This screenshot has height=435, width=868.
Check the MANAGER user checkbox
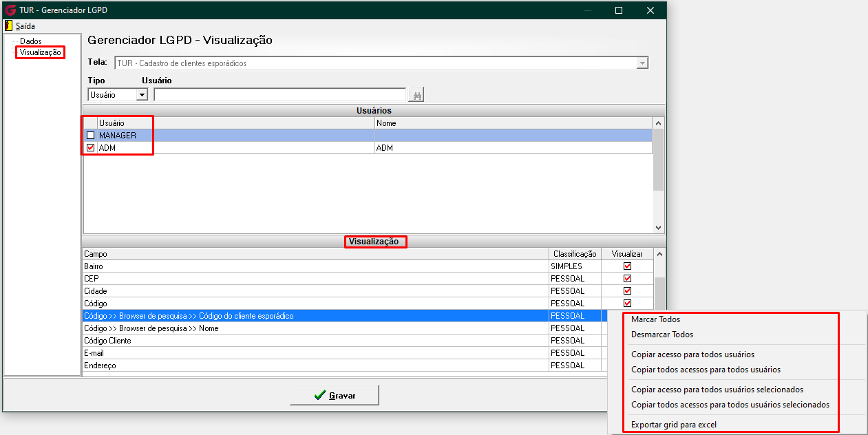pos(90,136)
